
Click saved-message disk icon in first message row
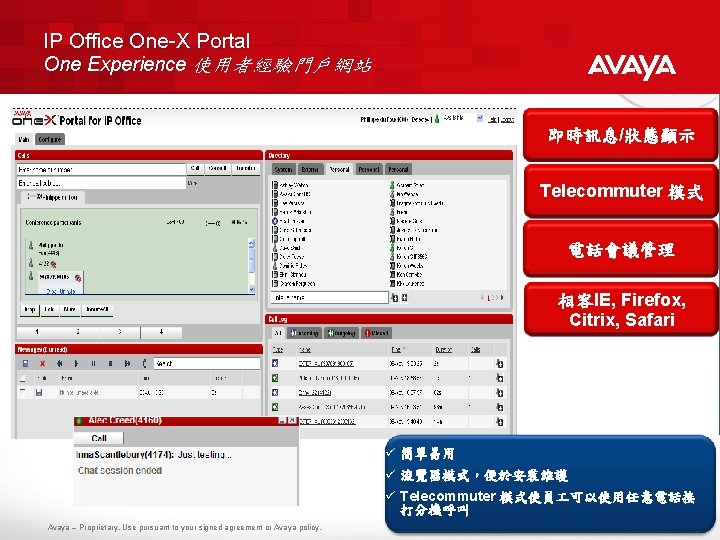click(x=39, y=393)
